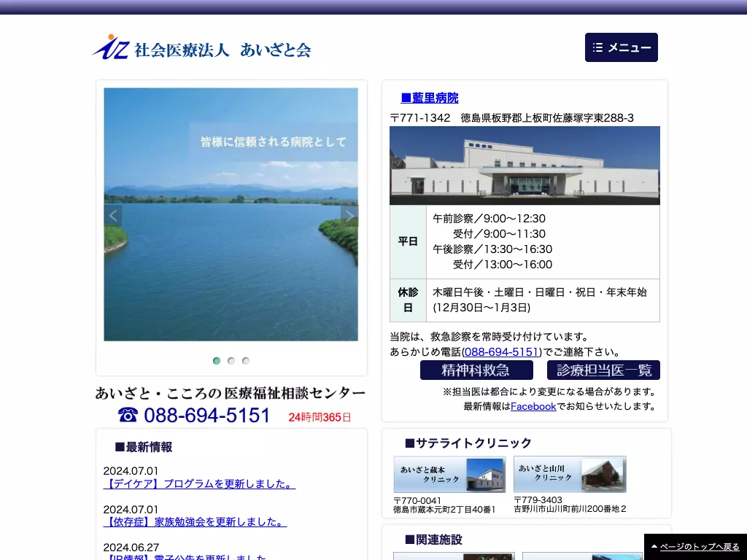The height and width of the screenshot is (560, 747).
Task: Open the Facebook link
Action: coord(533,406)
